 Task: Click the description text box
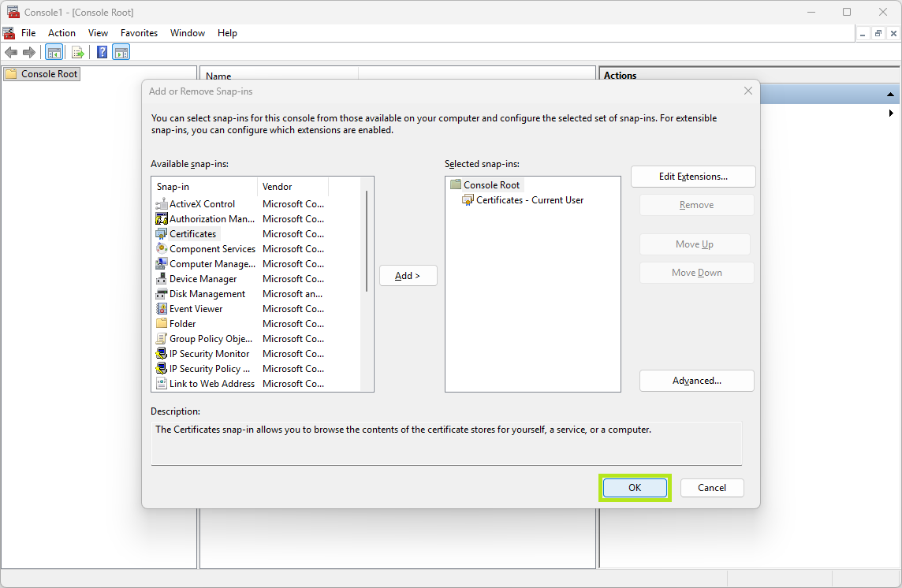(x=446, y=443)
